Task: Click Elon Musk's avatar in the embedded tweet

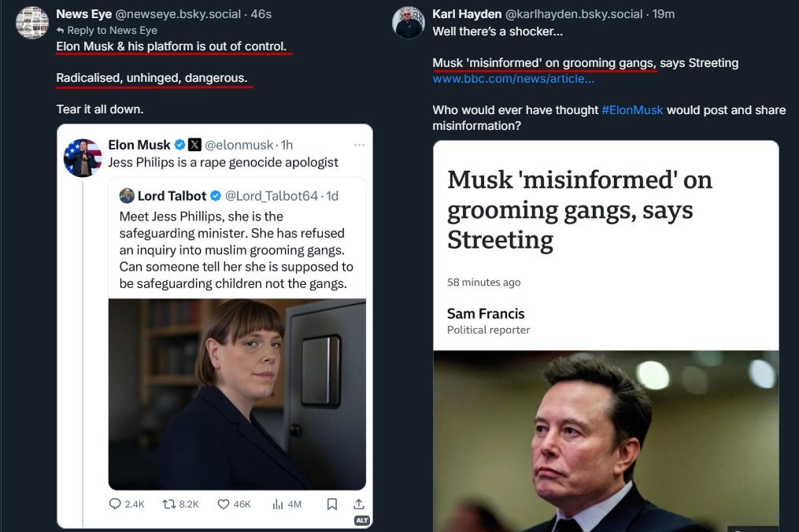Action: coord(83,157)
